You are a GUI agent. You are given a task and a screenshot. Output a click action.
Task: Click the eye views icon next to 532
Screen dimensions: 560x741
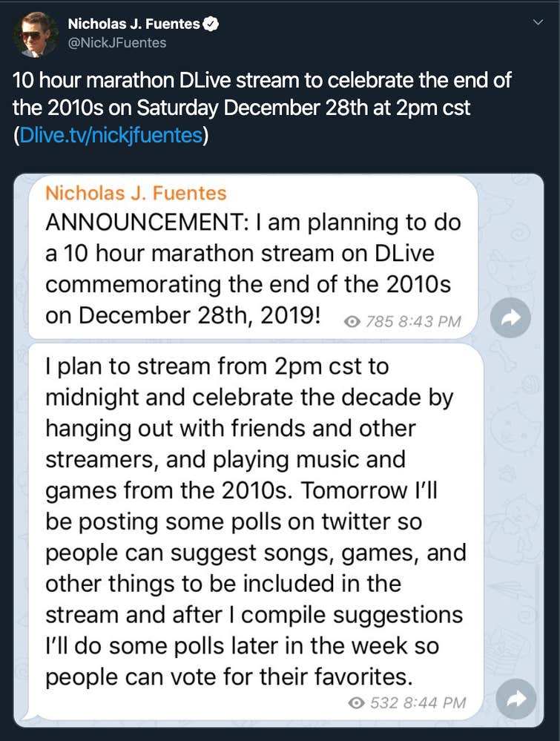point(358,702)
